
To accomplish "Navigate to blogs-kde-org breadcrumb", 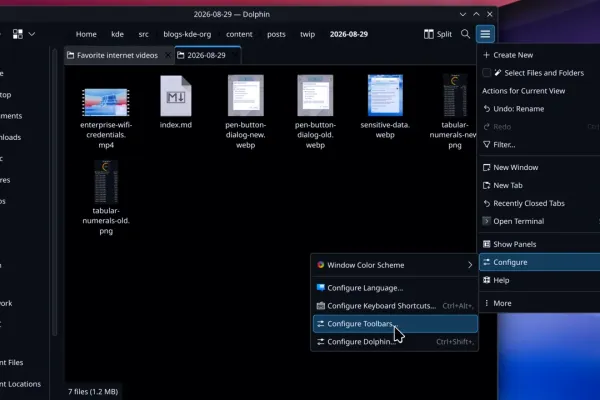I will 187,34.
